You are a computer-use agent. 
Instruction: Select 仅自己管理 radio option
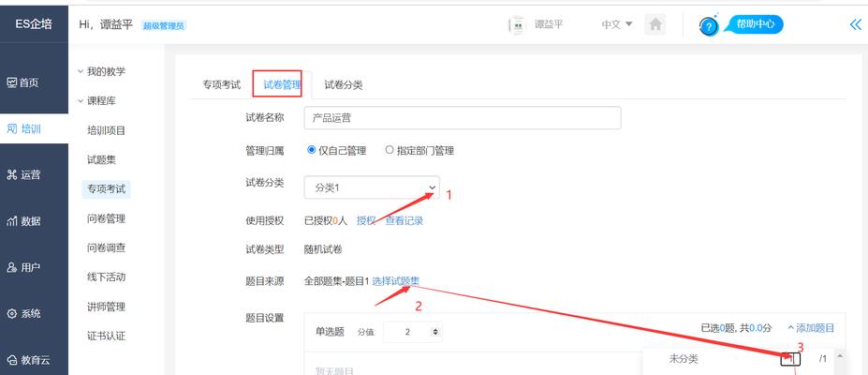[x=312, y=150]
